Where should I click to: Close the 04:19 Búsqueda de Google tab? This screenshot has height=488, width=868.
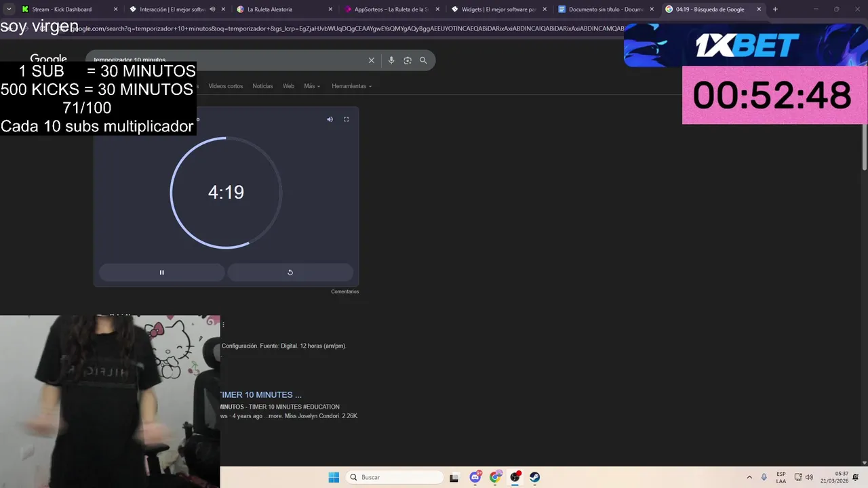[x=759, y=9]
